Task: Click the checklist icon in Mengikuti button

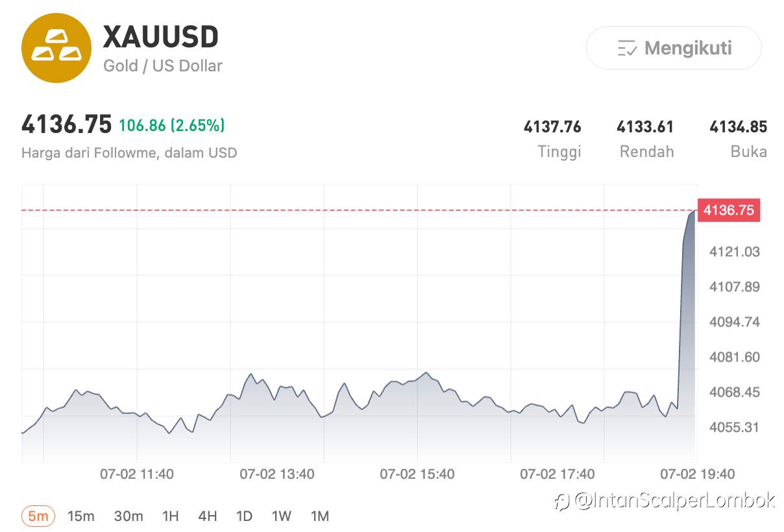Action: [626, 49]
